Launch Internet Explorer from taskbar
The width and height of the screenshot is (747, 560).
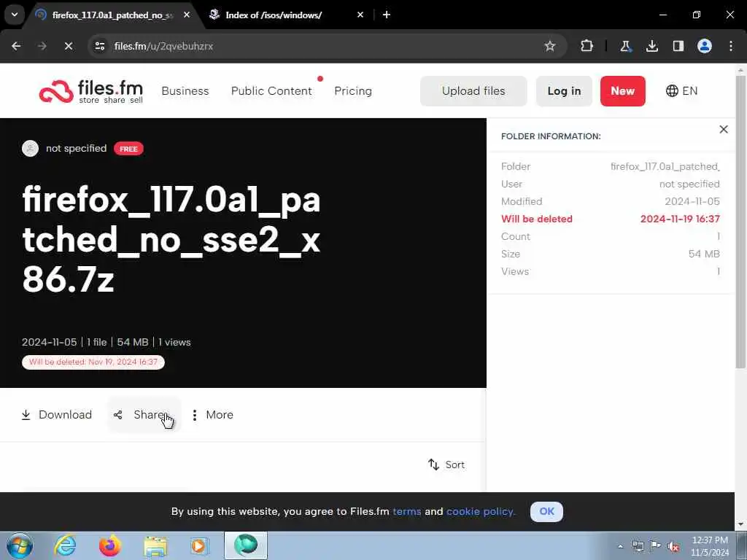(65, 545)
